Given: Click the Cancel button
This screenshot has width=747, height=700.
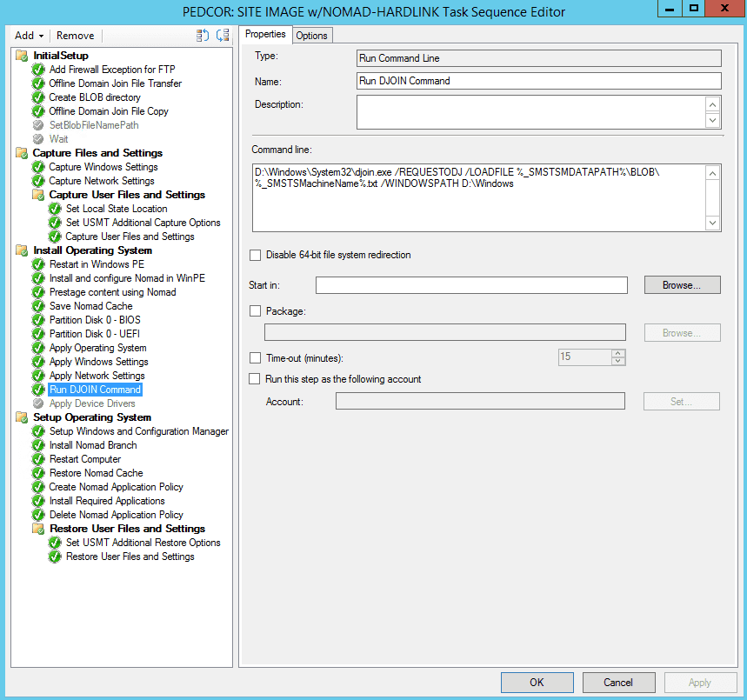Looking at the screenshot, I should pos(618,683).
